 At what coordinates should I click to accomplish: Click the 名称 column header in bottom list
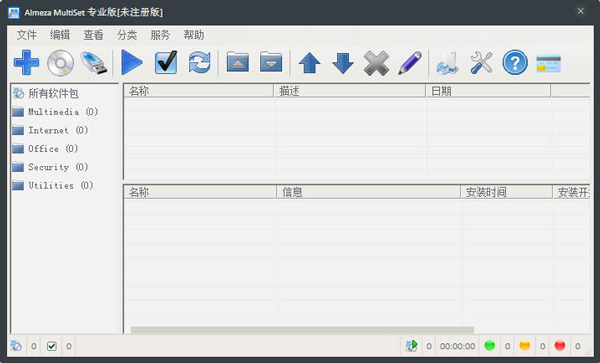point(200,192)
